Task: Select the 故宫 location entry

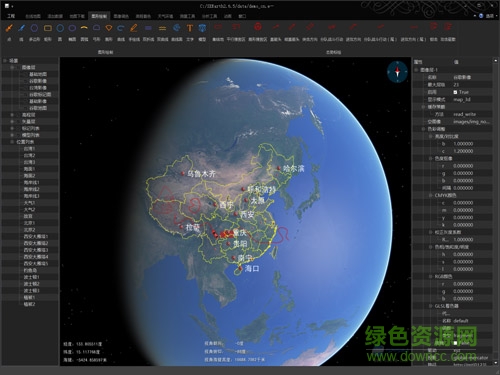Action: (x=28, y=216)
